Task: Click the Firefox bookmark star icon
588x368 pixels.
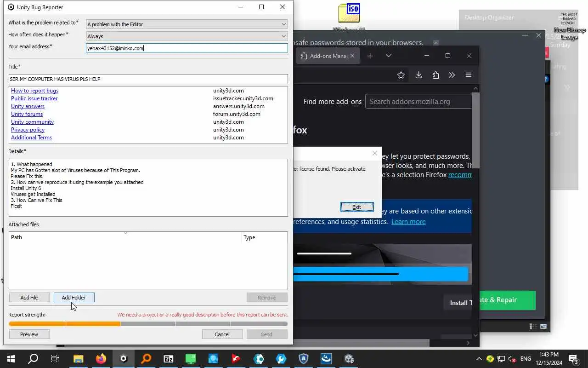Action: pos(401,75)
